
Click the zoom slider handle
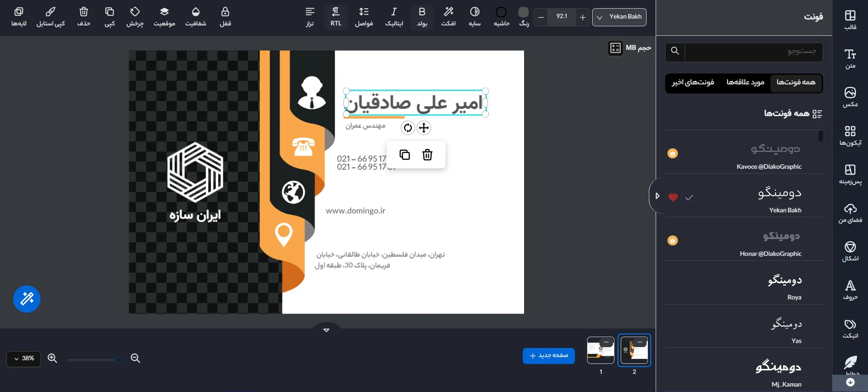118,360
